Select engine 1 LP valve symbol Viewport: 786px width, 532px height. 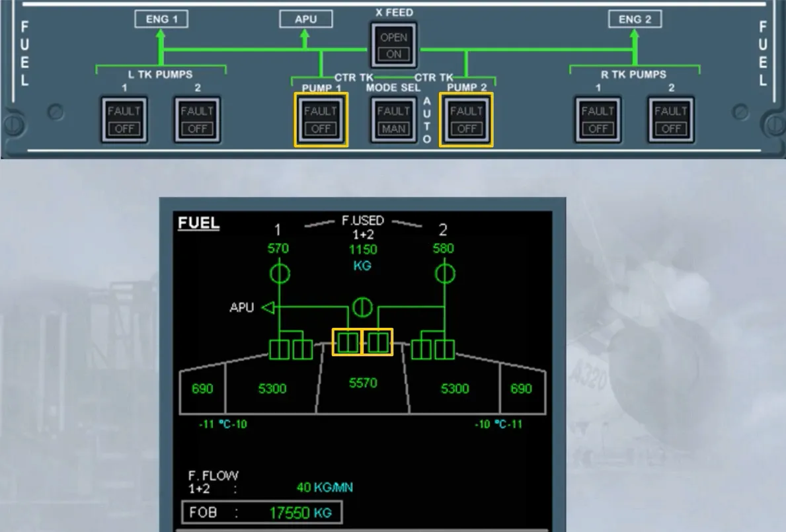coord(280,274)
